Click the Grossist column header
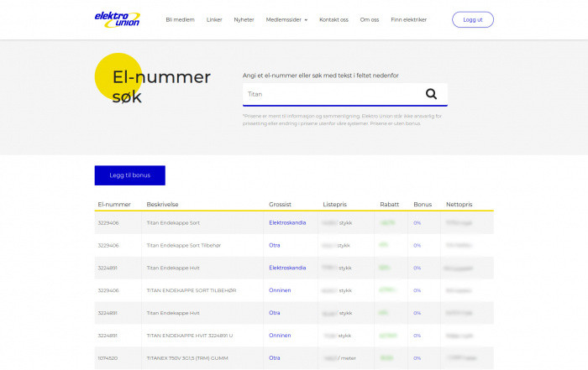Screen dimensions: 588x370 [280, 205]
